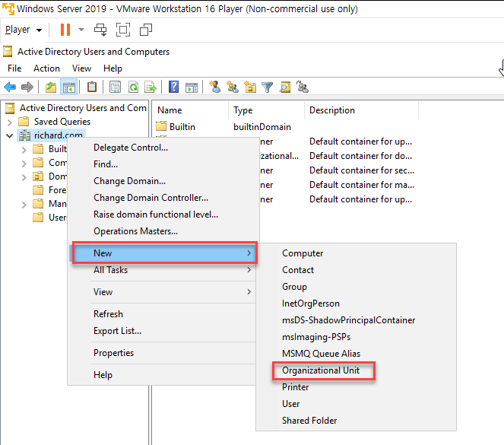Open the Help menu in menu bar
Screen dimensions: 504x445
click(113, 68)
